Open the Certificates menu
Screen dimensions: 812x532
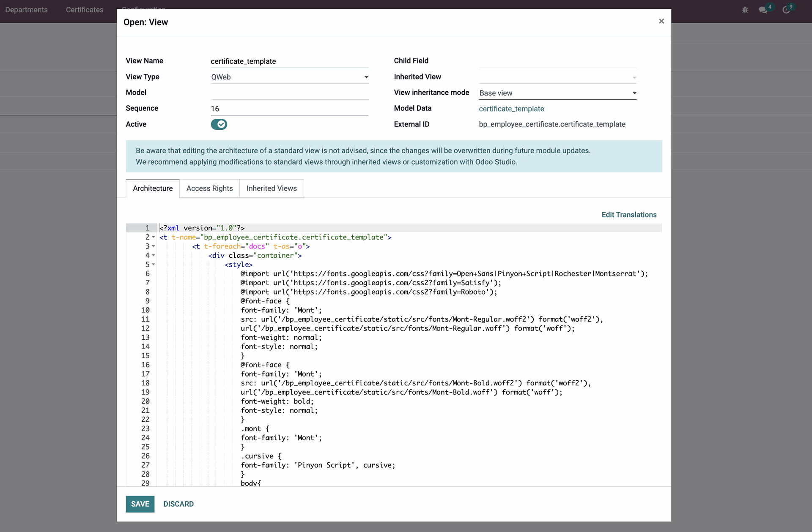tap(85, 10)
